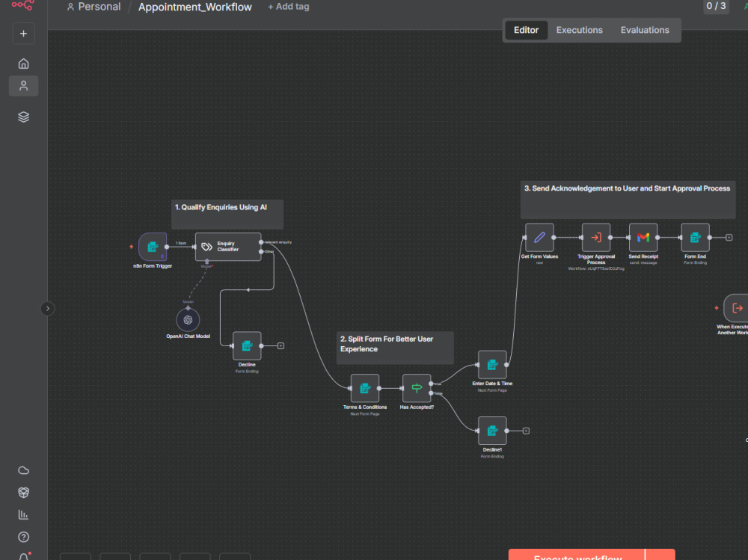This screenshot has width=748, height=560.
Task: Add node after Decline via plus connector
Action: [x=281, y=346]
